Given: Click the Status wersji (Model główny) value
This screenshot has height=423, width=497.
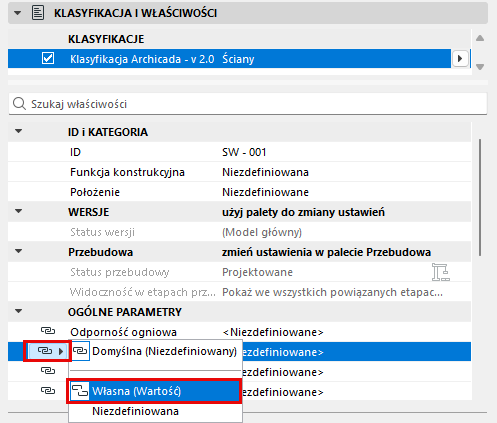Looking at the screenshot, I should point(262,232).
